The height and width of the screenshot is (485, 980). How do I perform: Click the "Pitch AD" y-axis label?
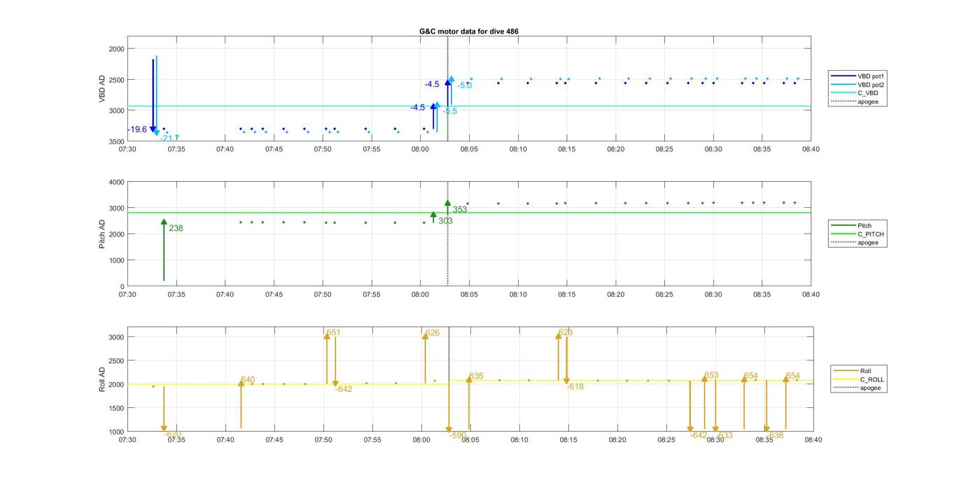[102, 234]
